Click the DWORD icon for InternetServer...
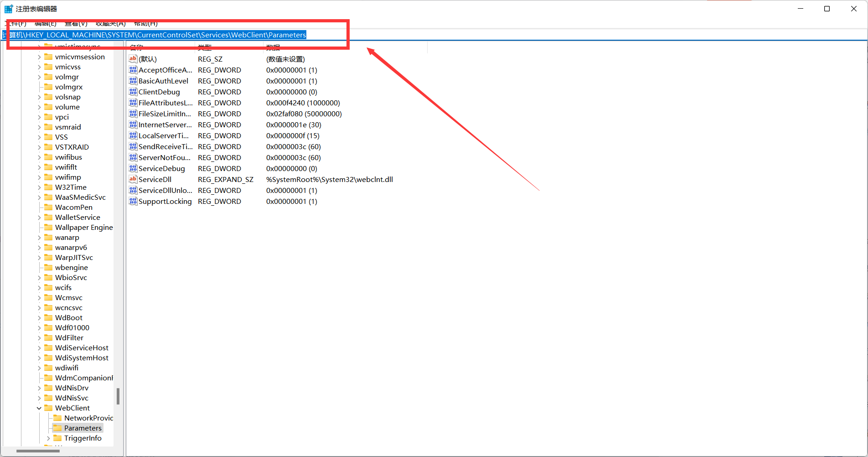 (x=133, y=125)
